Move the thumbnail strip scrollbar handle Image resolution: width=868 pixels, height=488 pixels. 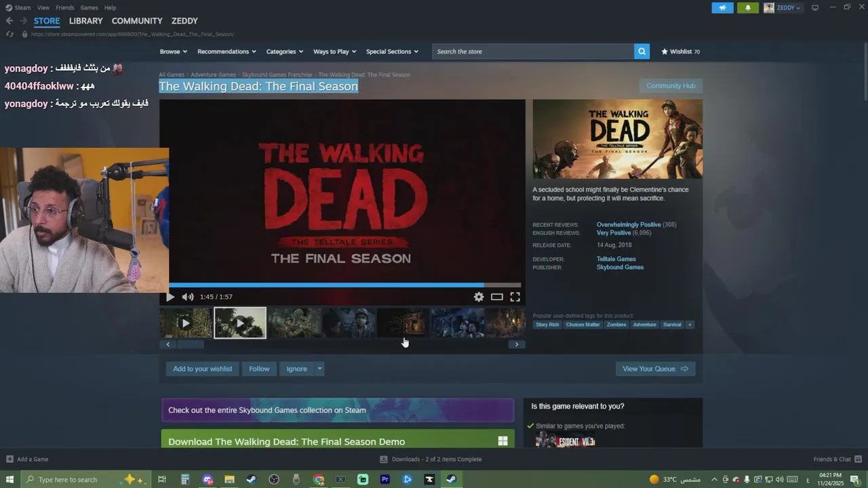[191, 344]
